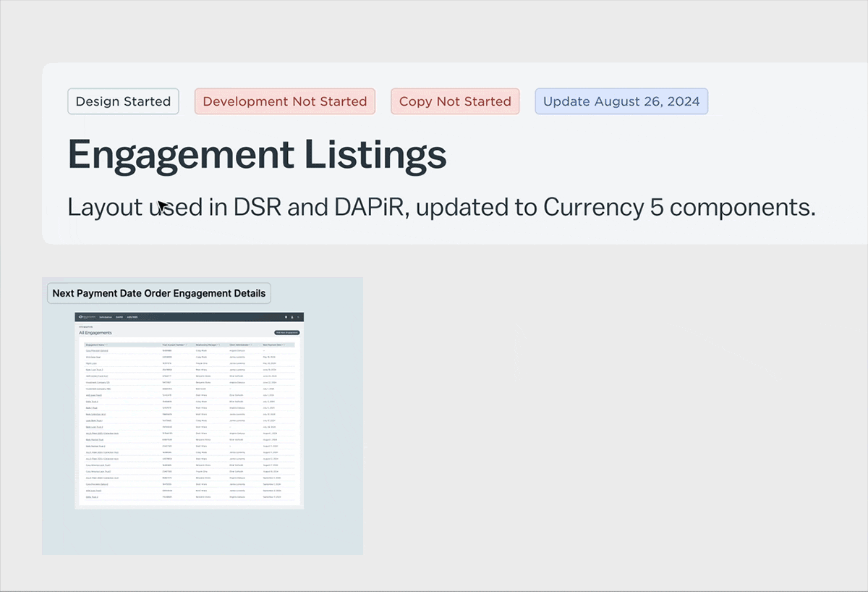The width and height of the screenshot is (868, 592).
Task: Open the DAPiR tab in mockup navbar
Action: (120, 317)
